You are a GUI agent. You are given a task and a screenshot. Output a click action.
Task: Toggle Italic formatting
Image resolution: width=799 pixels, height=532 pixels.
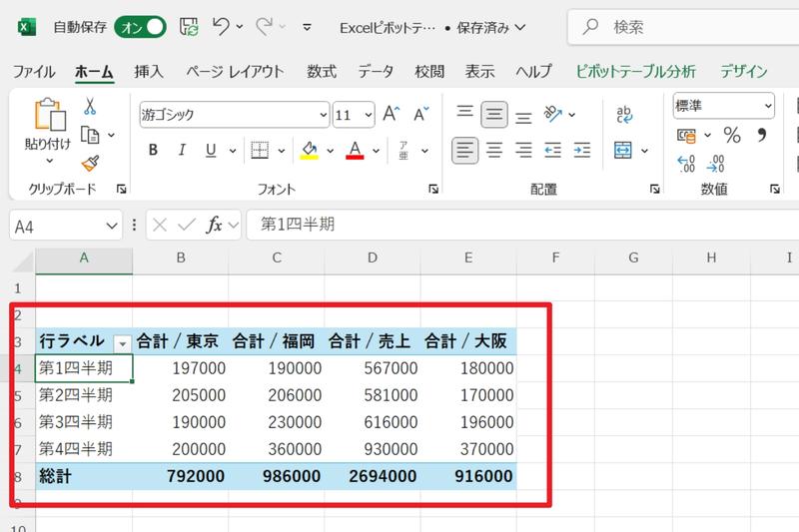click(182, 150)
